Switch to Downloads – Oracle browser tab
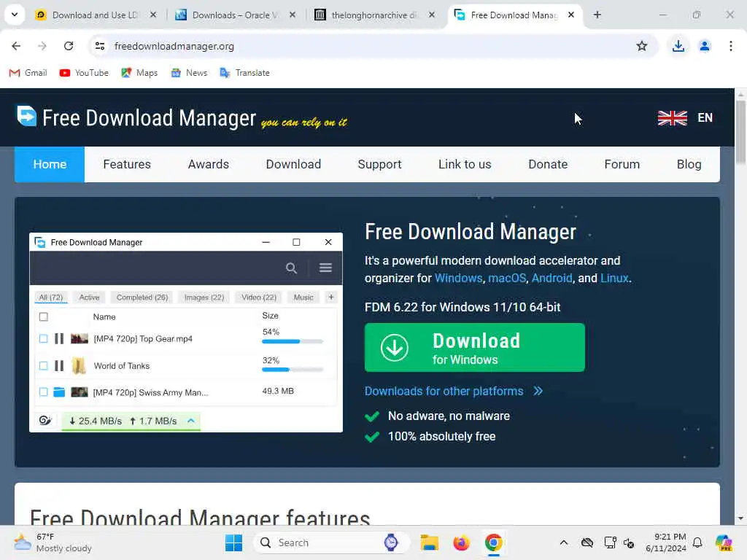747x560 pixels. [235, 15]
